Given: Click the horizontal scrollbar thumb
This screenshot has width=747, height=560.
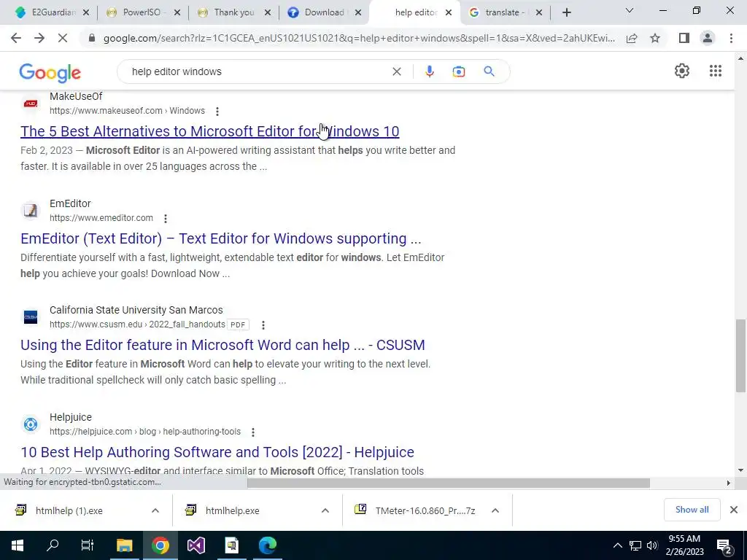Looking at the screenshot, I should point(449,483).
